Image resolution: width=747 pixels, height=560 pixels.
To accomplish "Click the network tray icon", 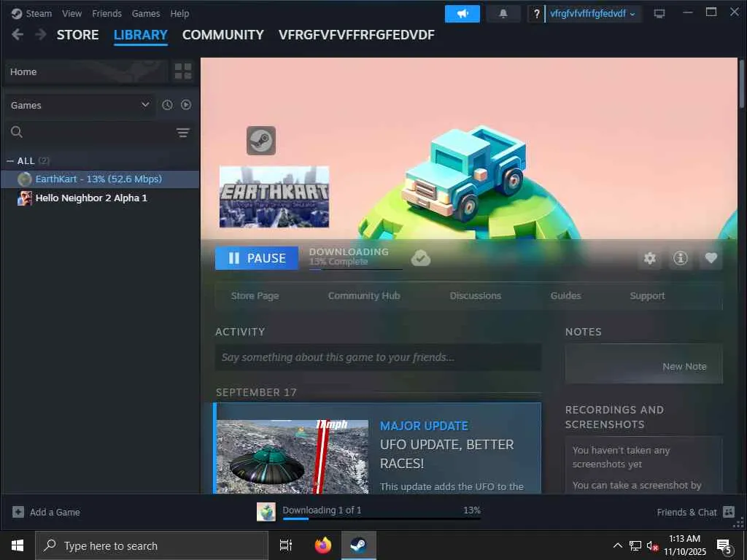I will tap(635, 545).
